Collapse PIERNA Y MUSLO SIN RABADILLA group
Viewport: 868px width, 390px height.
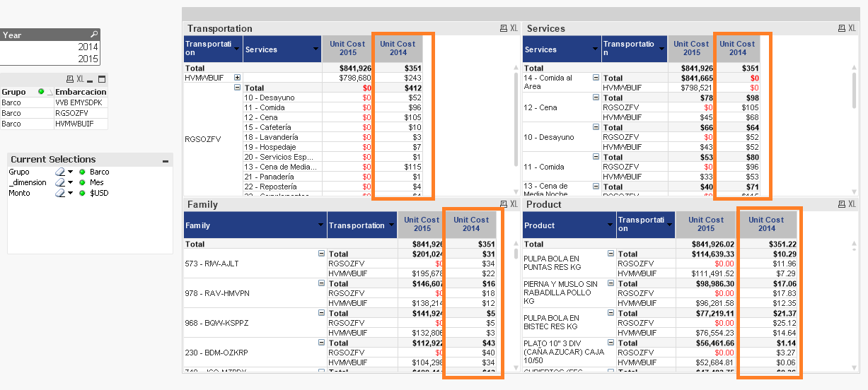click(610, 283)
